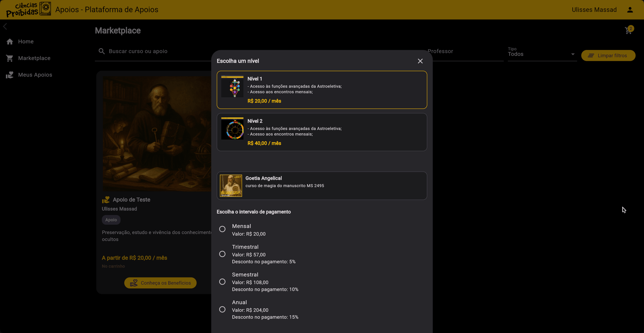Select the Anual payment option

[x=222, y=309]
